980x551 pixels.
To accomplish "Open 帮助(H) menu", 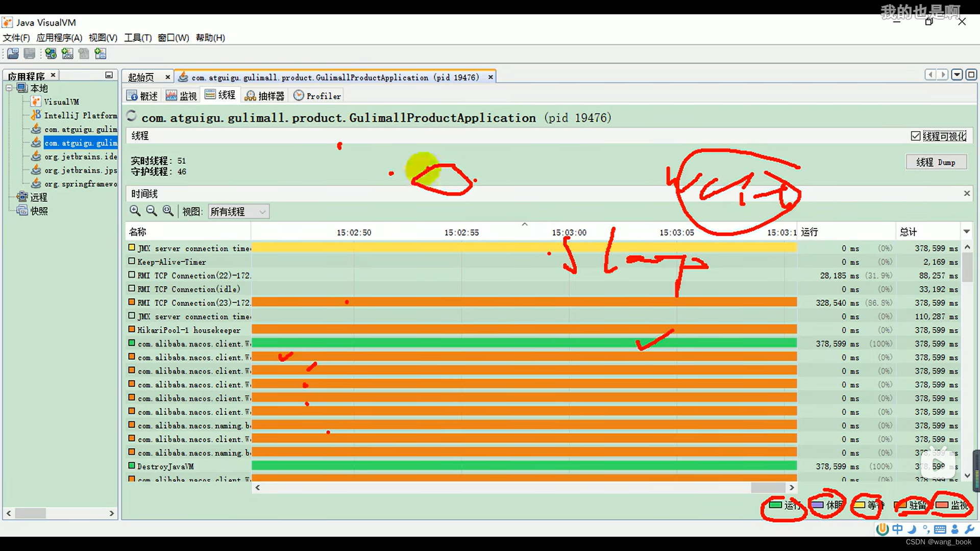I will point(210,38).
